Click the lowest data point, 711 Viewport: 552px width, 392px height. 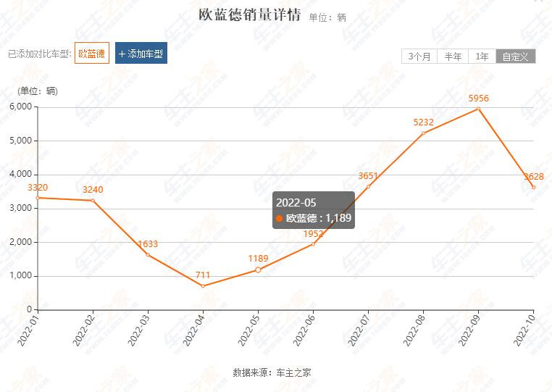pos(203,286)
